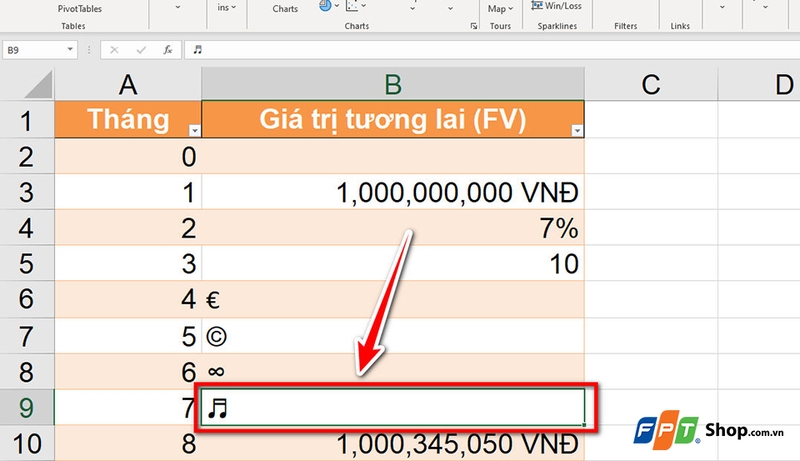Image resolution: width=800 pixels, height=461 pixels.
Task: Select column C header
Action: [x=651, y=84]
